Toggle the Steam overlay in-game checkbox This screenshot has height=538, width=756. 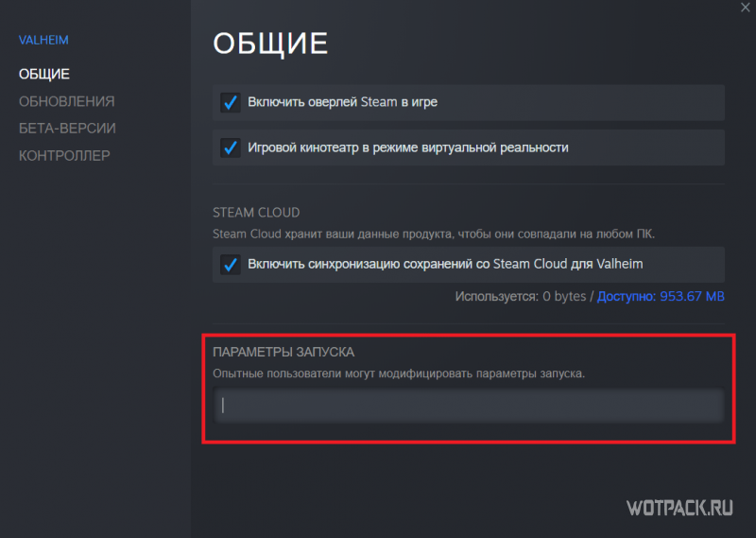tap(231, 102)
